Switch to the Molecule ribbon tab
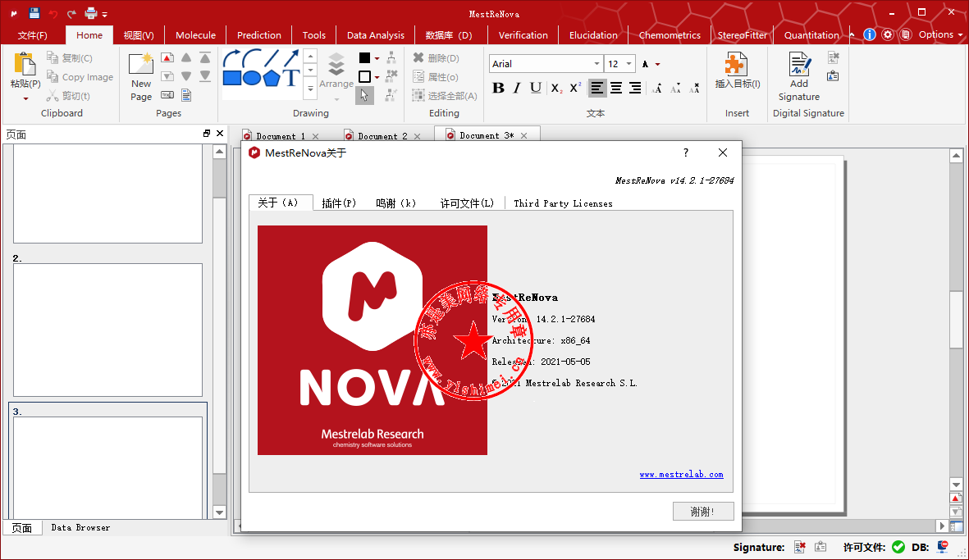This screenshot has height=560, width=969. click(195, 35)
